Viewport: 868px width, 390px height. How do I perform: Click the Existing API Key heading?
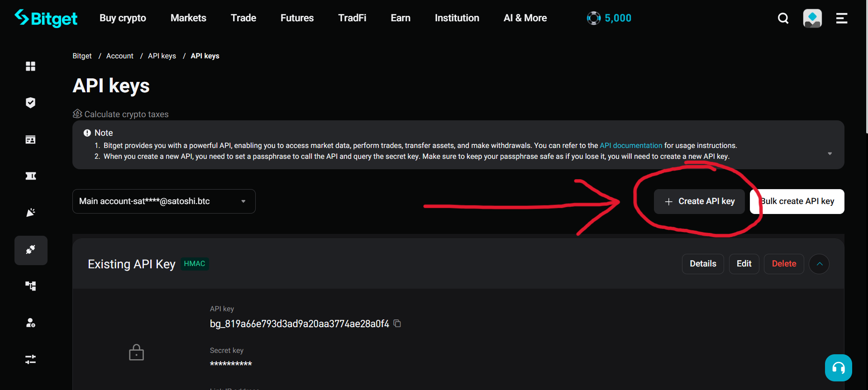click(x=131, y=264)
